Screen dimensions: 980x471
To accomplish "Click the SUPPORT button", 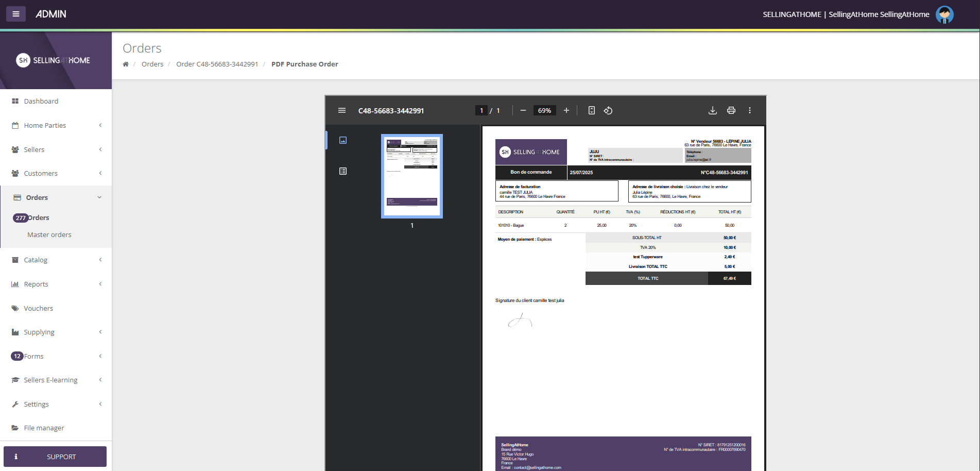I will point(55,457).
